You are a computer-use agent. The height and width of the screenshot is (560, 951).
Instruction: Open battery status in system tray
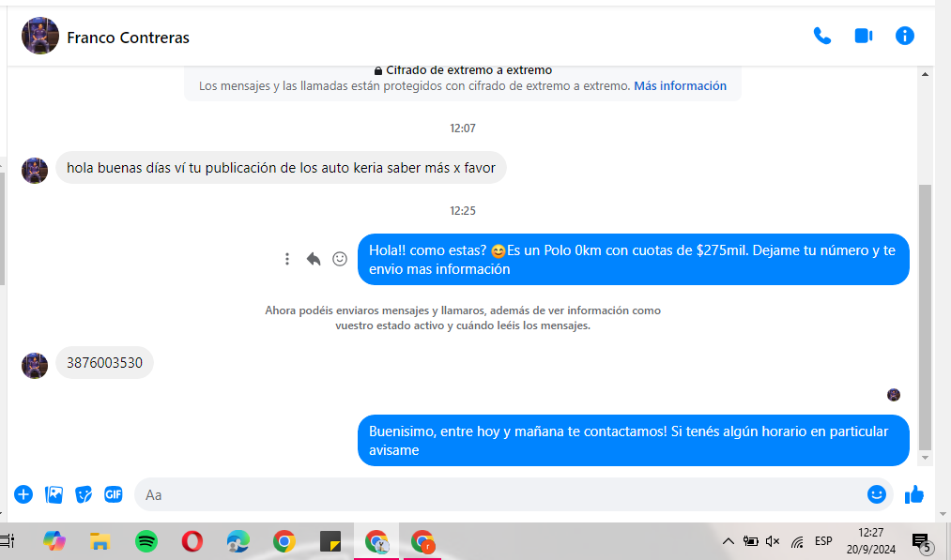click(751, 541)
